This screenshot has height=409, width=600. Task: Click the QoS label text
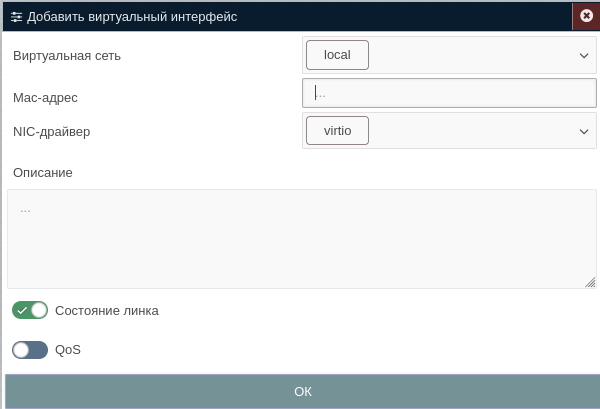coord(68,350)
